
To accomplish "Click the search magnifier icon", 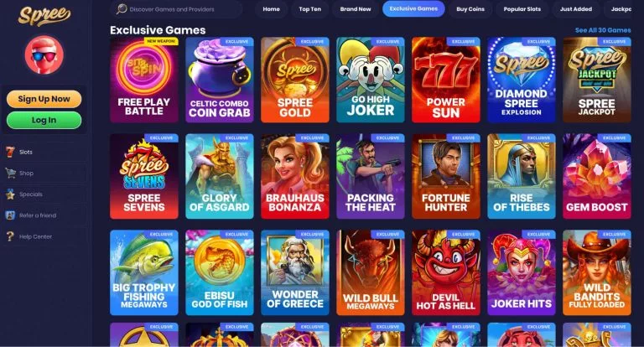I will (122, 8).
